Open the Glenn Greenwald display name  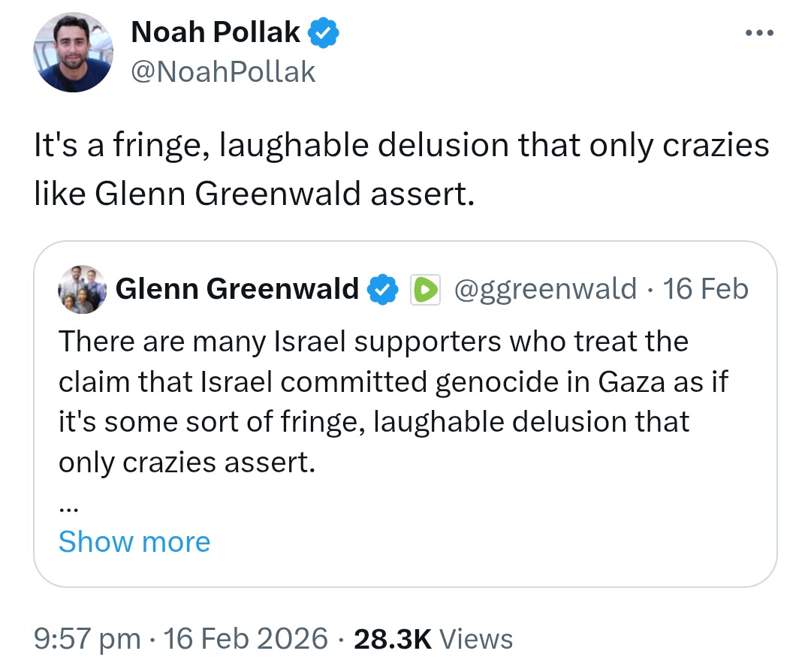(x=237, y=288)
